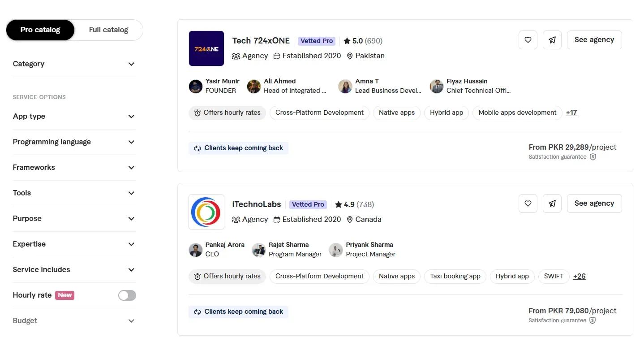Click the Taxi booking app tag
Viewport: 644px width, 342px height.
[x=455, y=277]
